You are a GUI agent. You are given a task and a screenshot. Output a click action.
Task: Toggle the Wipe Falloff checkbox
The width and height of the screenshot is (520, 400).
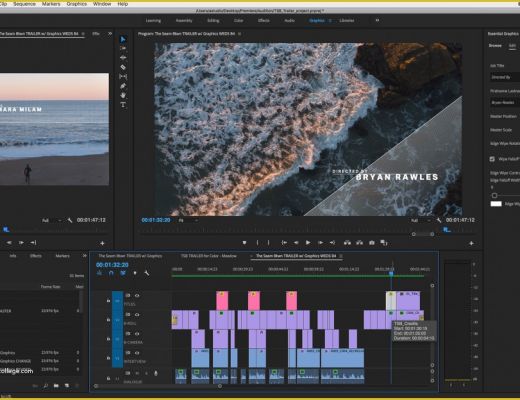(492, 159)
